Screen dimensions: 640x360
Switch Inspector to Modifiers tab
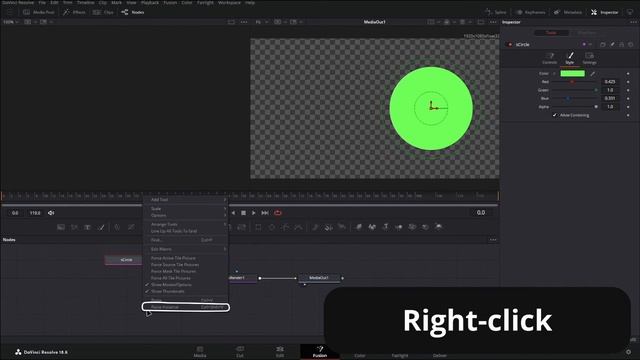pyautogui.click(x=586, y=32)
